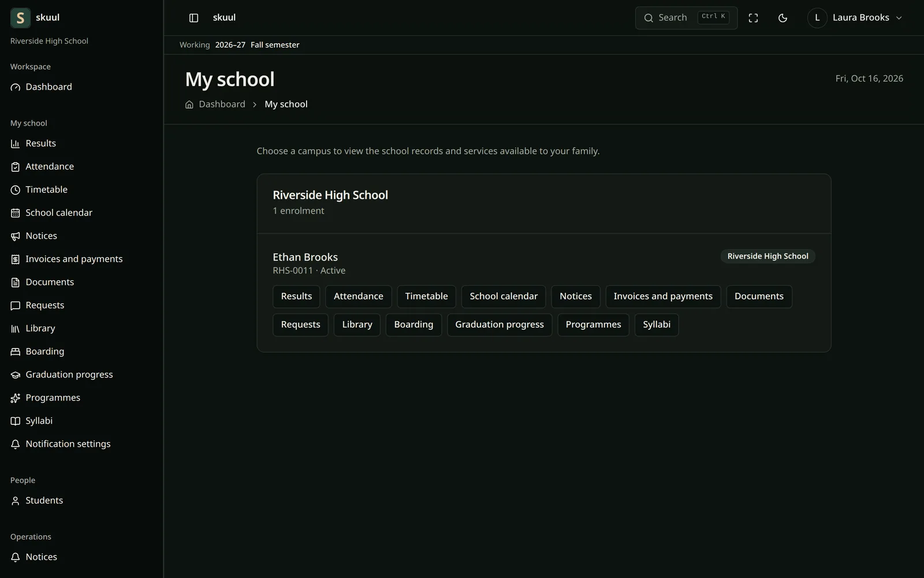
Task: Click the Graduation progress cap icon
Action: click(16, 375)
